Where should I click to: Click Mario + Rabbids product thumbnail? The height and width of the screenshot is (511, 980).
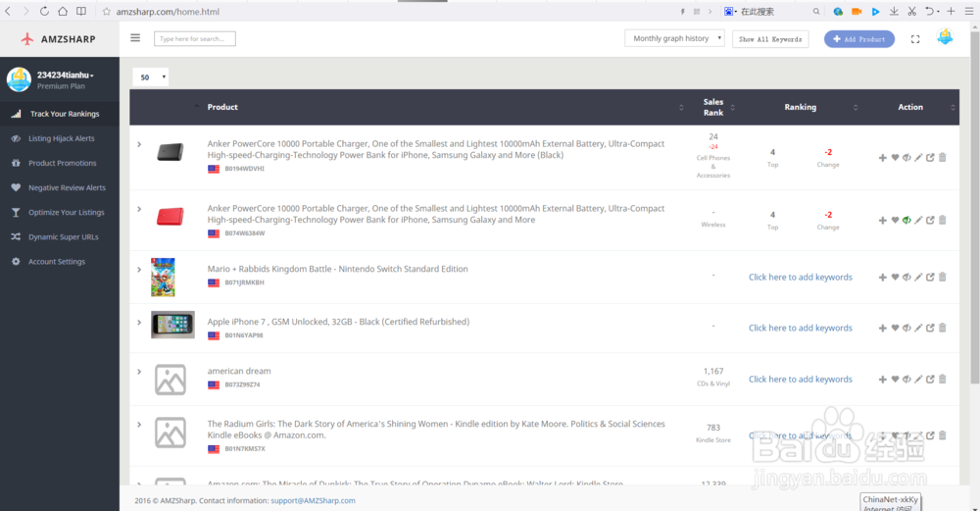tap(163, 278)
